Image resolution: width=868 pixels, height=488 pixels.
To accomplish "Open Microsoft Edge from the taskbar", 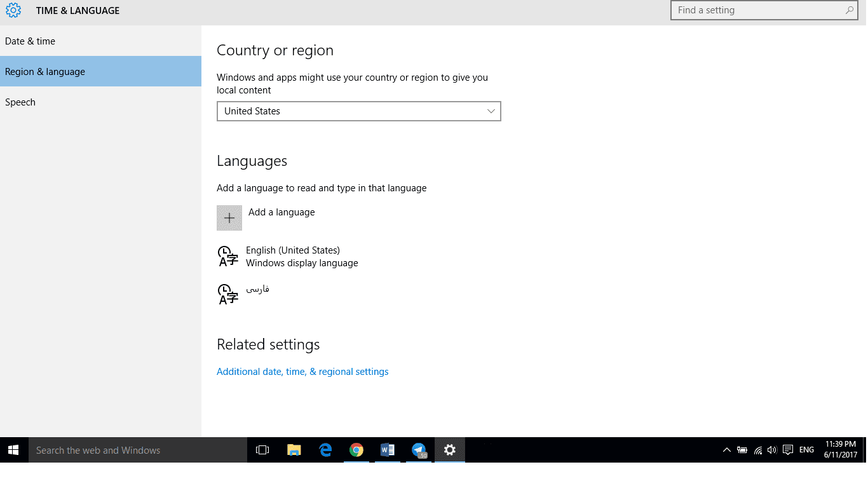I will click(x=325, y=450).
